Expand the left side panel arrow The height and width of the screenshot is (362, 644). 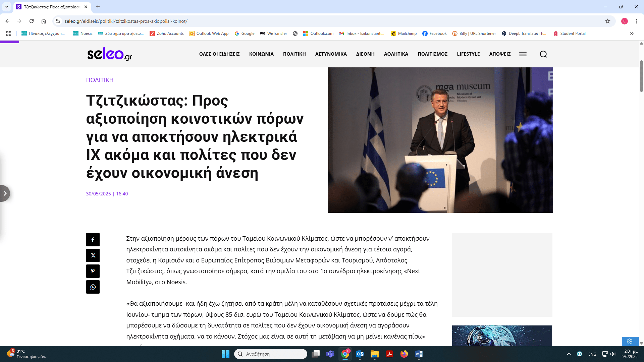tap(5, 193)
